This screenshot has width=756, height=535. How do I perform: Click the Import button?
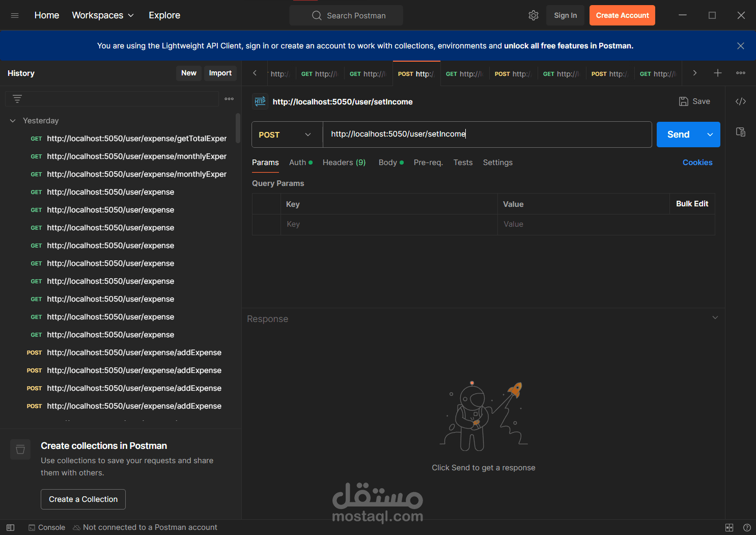coord(220,73)
